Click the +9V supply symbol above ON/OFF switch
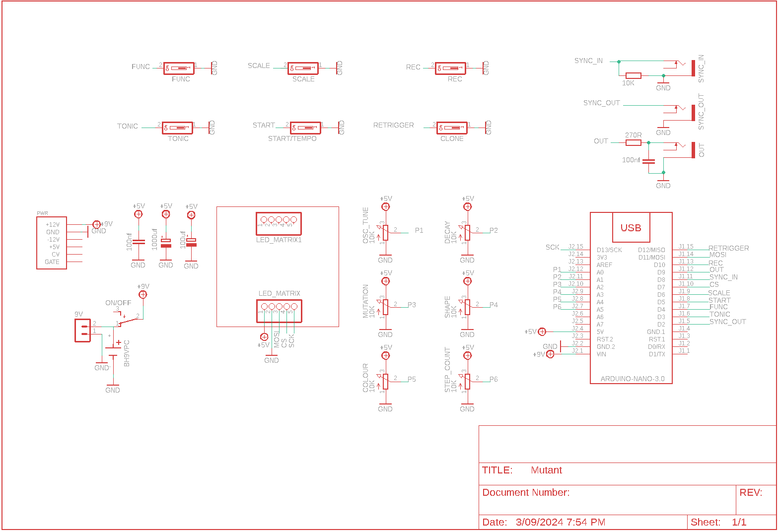778x532 pixels. point(143,294)
